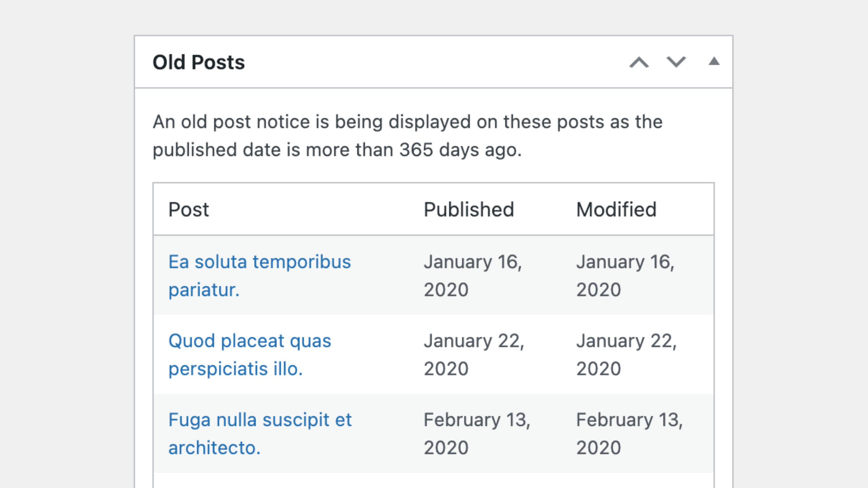Click the old post notice description text
Viewport: 868px width, 488px height.
(408, 136)
